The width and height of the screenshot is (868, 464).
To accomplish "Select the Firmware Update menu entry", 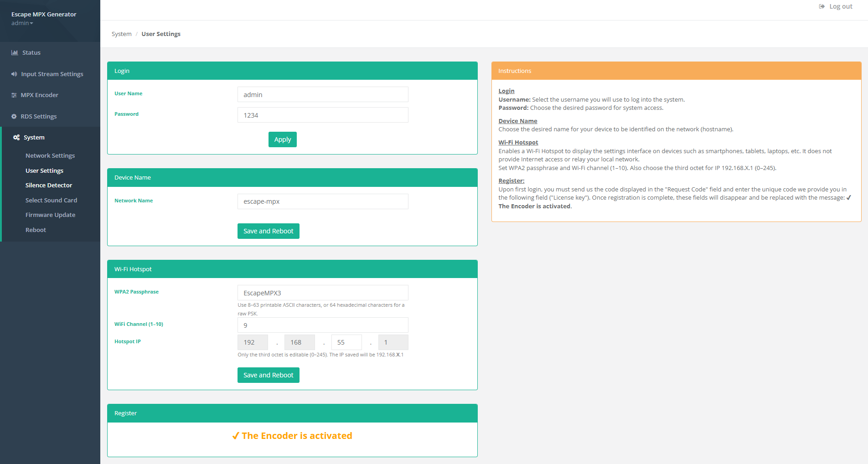I will tap(50, 215).
